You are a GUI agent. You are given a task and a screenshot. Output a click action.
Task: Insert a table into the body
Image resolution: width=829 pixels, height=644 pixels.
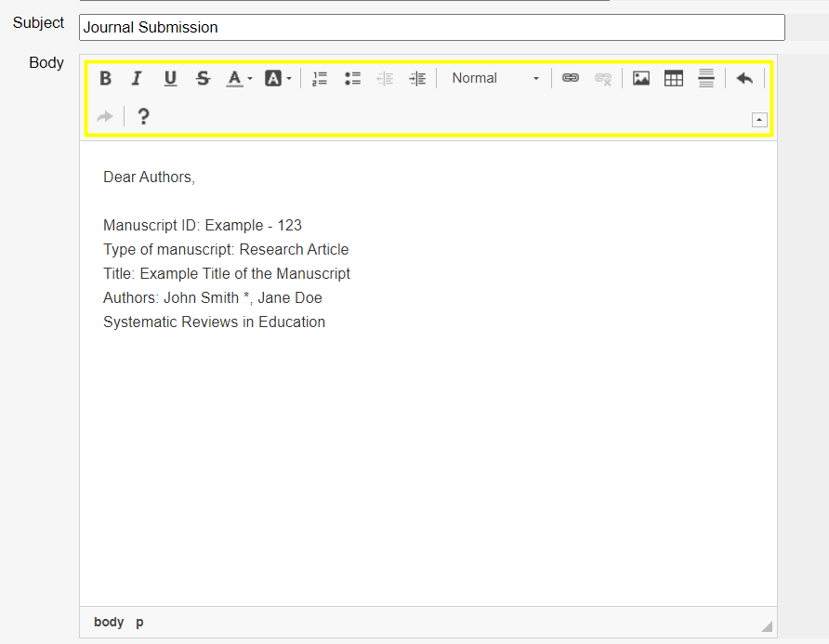tap(674, 79)
